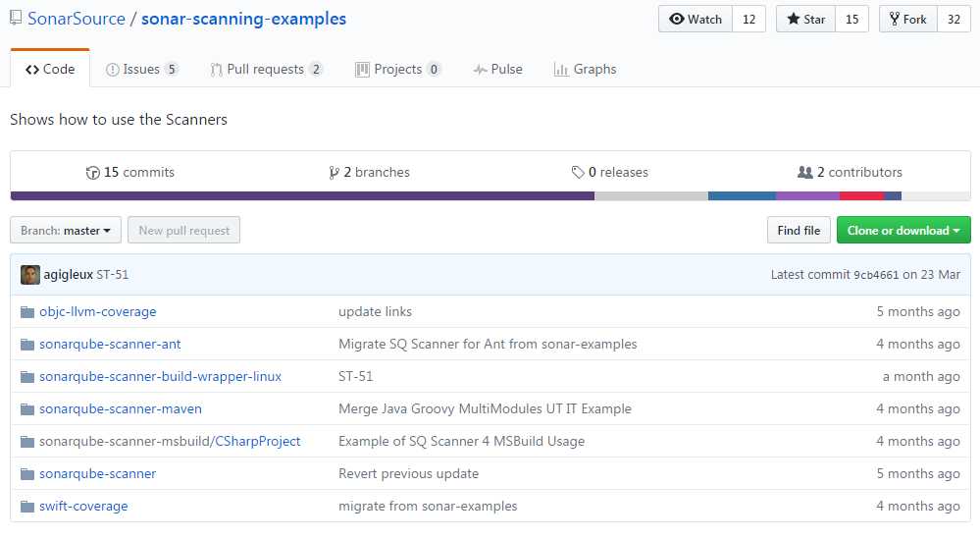This screenshot has width=980, height=540.
Task: View the 15 commits link
Action: click(x=130, y=172)
